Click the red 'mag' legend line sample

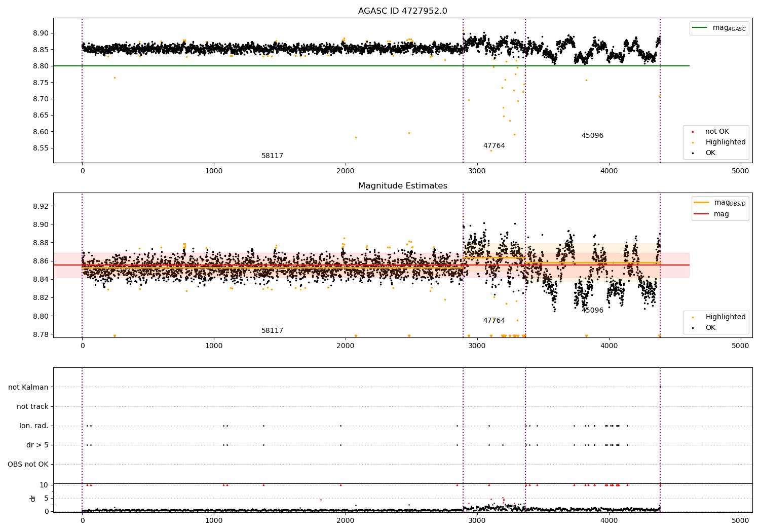(x=702, y=214)
